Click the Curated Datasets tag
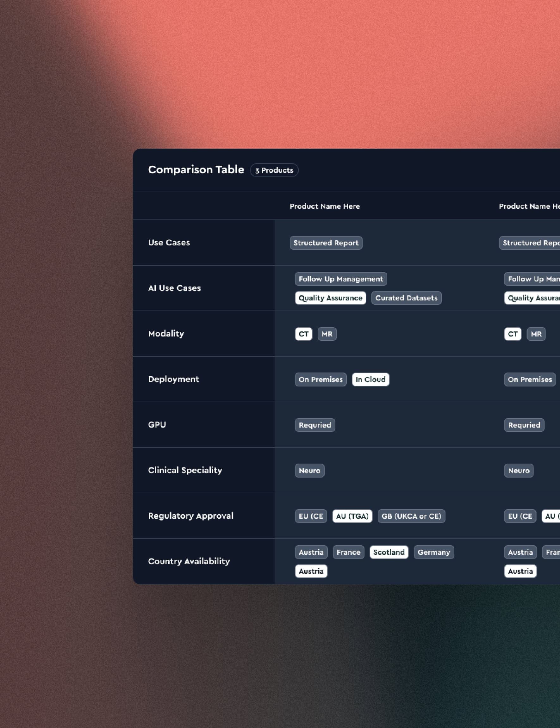Image resolution: width=560 pixels, height=728 pixels. tap(406, 298)
